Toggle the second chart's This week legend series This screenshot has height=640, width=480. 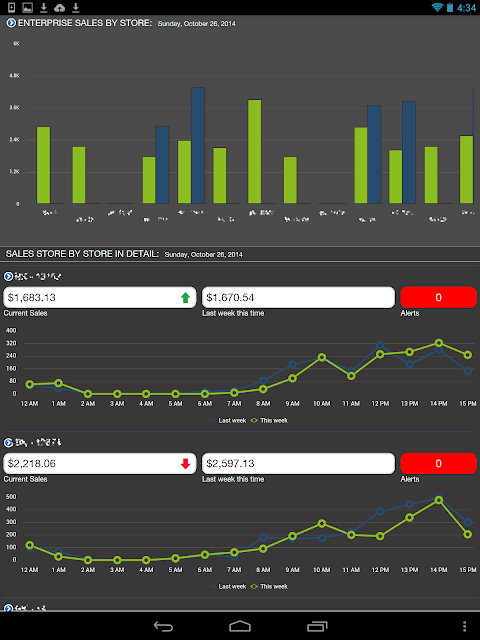click(269, 587)
